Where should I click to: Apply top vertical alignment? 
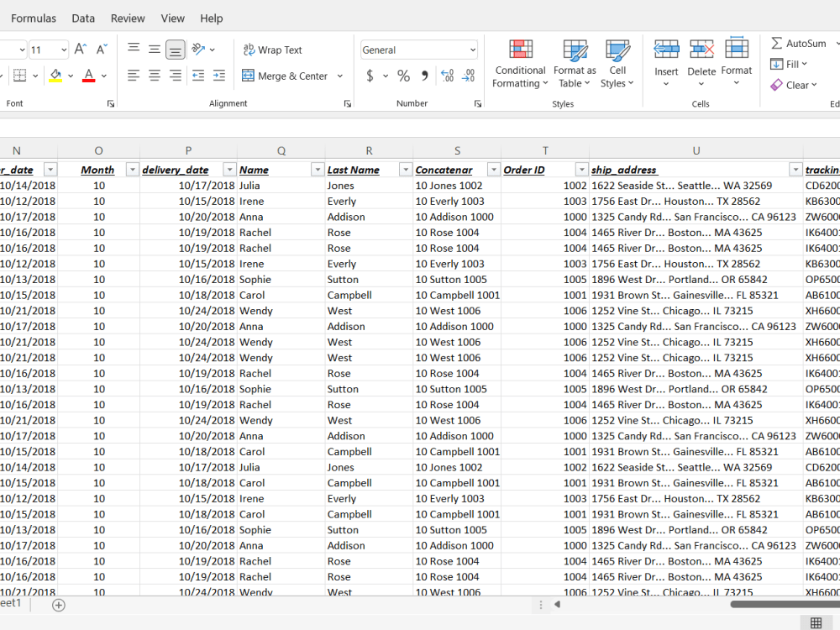(x=134, y=50)
